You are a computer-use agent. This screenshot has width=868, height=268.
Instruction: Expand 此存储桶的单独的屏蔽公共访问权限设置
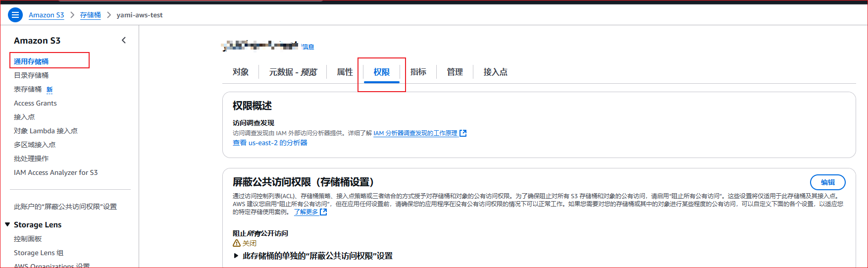[236, 256]
